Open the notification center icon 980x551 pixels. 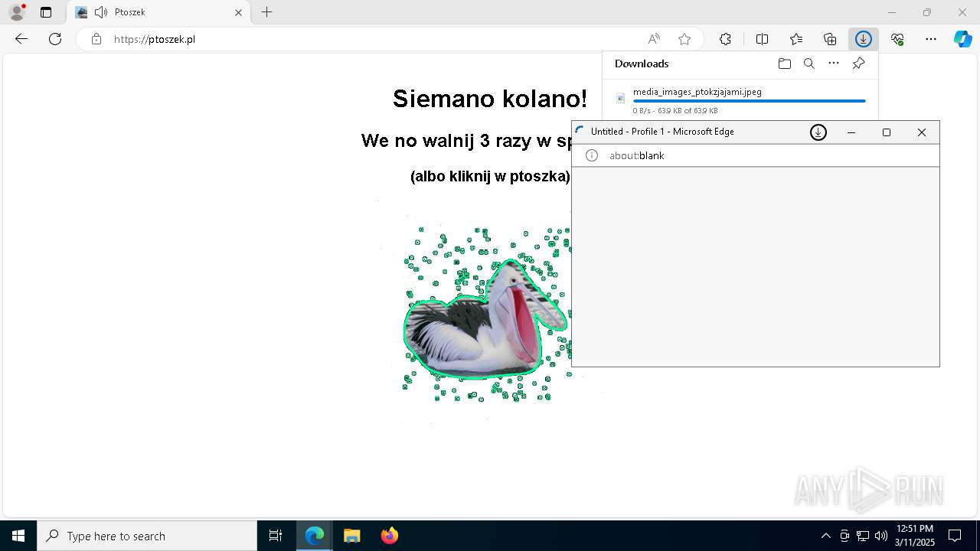[955, 536]
